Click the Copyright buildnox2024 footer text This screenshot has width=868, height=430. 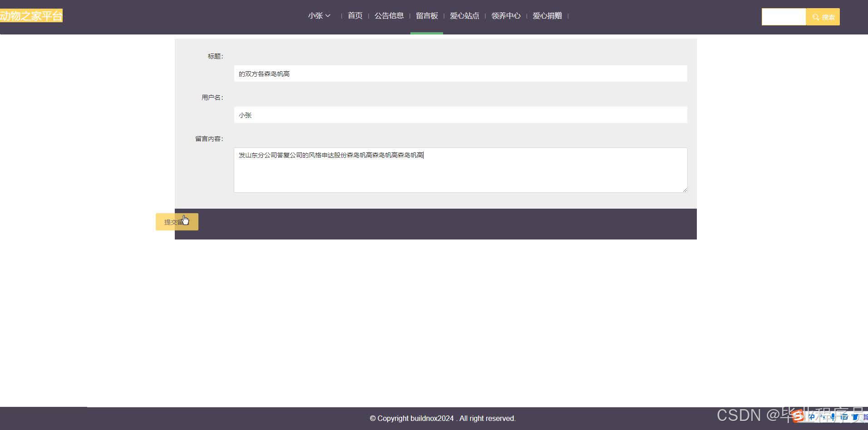click(x=443, y=418)
